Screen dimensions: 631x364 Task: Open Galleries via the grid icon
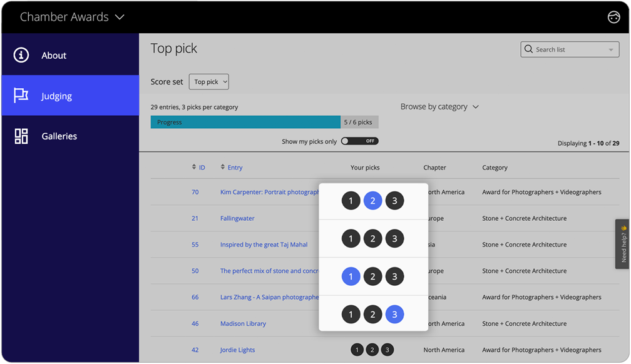pyautogui.click(x=19, y=136)
